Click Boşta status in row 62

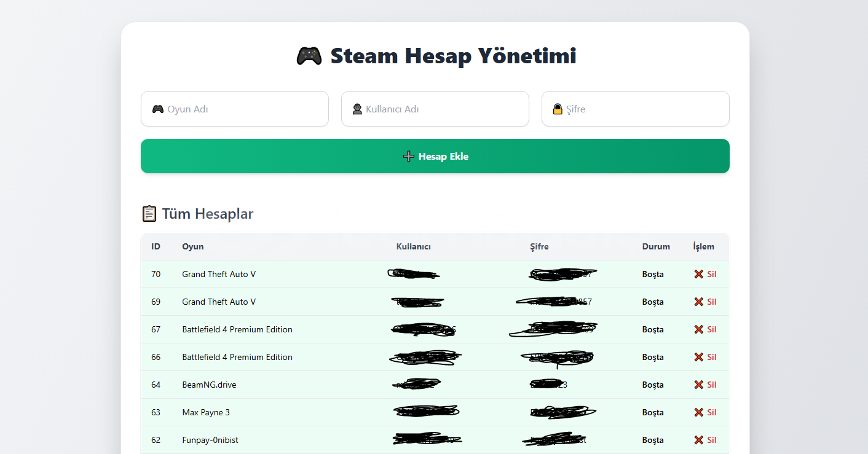(x=653, y=440)
